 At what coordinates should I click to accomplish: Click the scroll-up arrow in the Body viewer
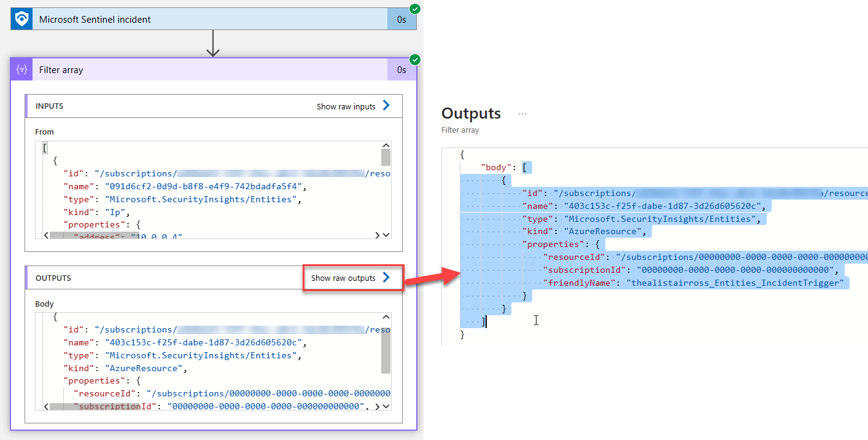tap(386, 316)
